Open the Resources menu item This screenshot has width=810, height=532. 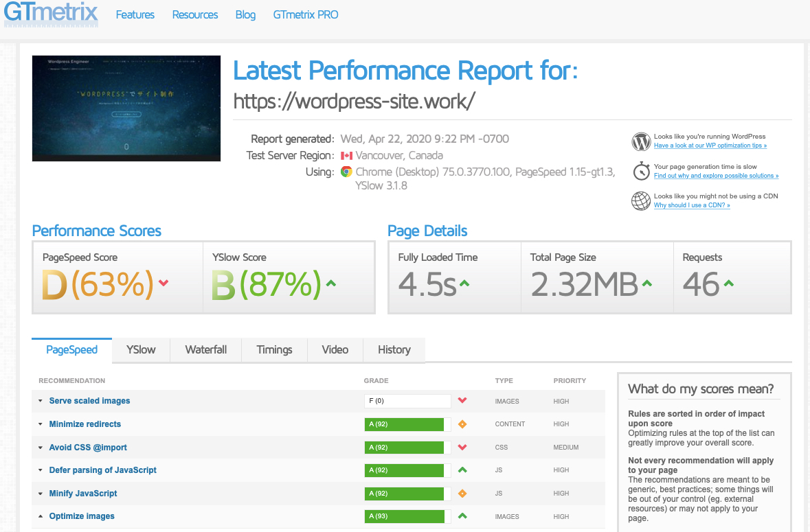[x=194, y=15]
